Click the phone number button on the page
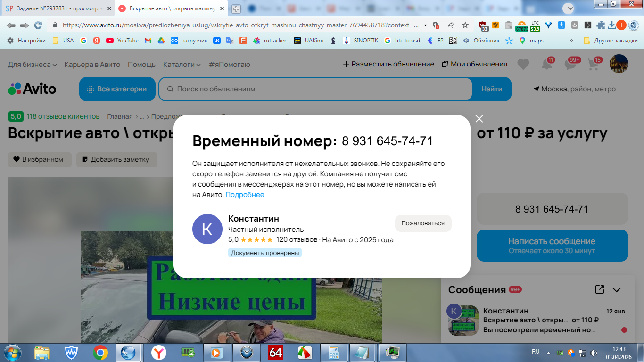 [552, 209]
